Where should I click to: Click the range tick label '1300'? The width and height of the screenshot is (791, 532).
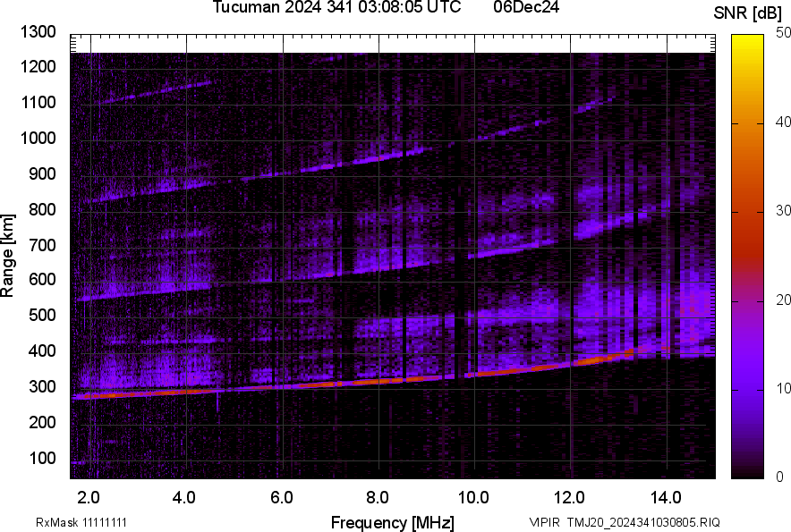(38, 32)
